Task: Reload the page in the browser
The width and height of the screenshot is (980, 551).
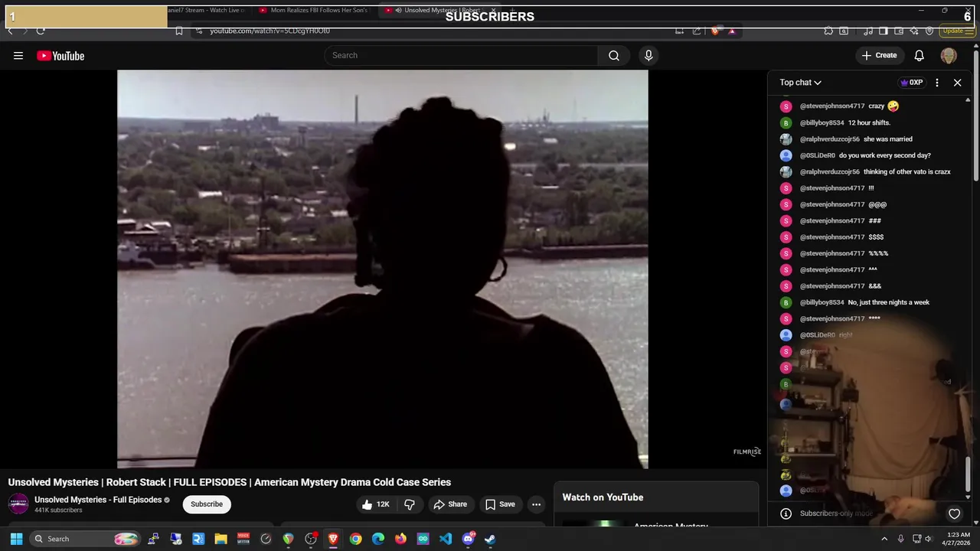Action: (40, 31)
